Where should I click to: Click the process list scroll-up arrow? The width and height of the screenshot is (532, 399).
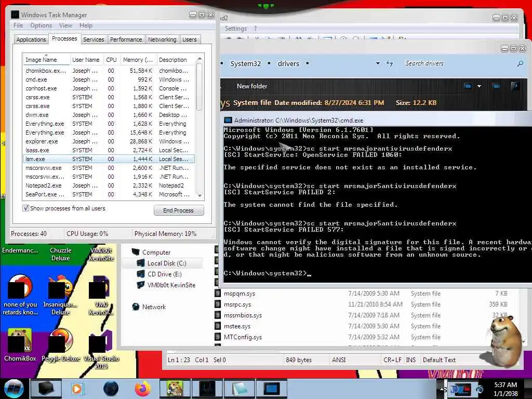coord(199,59)
